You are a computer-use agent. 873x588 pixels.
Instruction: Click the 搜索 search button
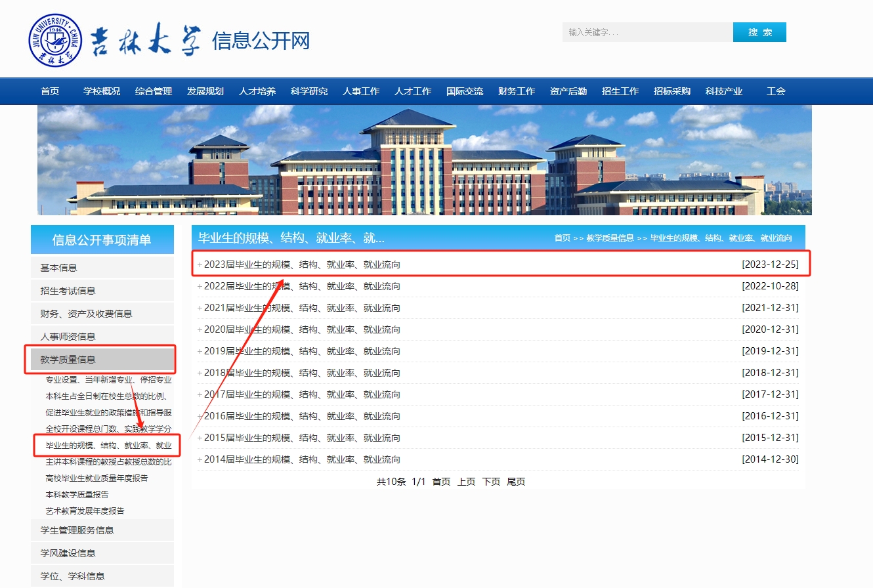[x=759, y=32]
